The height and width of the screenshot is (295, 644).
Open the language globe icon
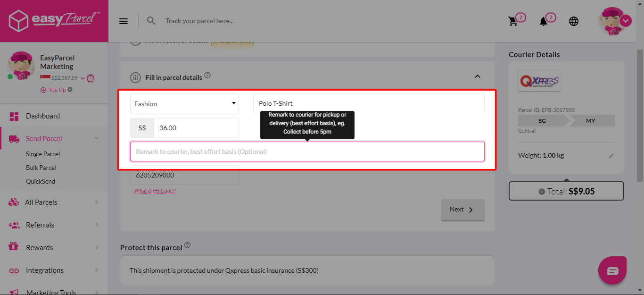tap(573, 21)
